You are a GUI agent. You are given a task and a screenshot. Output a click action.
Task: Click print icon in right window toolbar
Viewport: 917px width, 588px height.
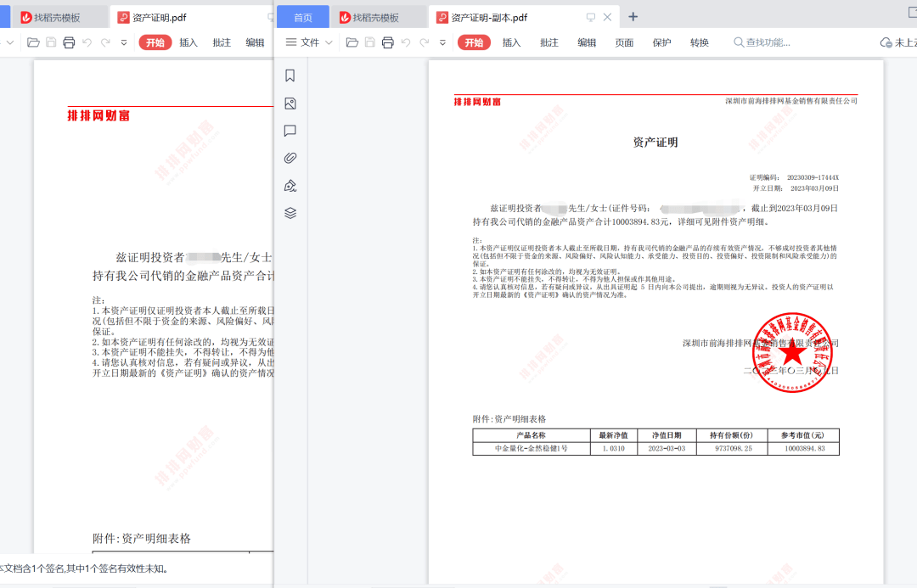[388, 42]
